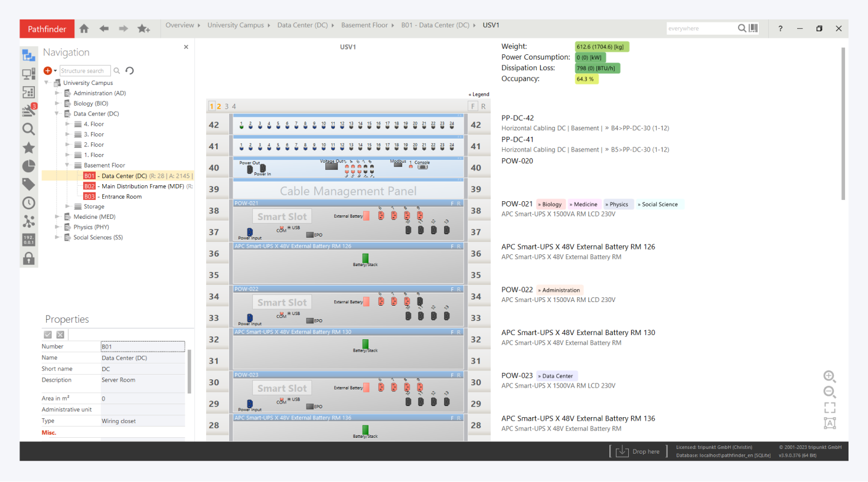Zoom in on the rack view

click(x=829, y=376)
